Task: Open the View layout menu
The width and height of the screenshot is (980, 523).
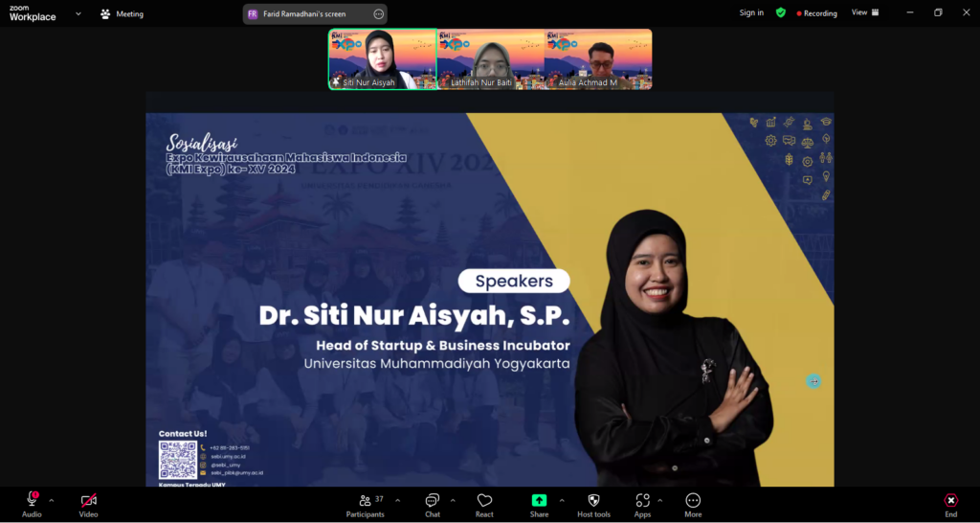Action: (865, 12)
